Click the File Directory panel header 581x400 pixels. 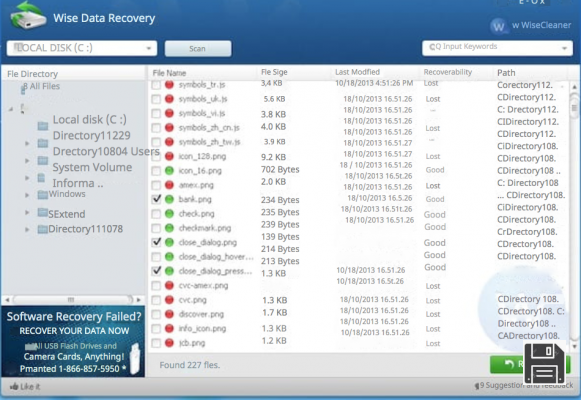click(33, 74)
